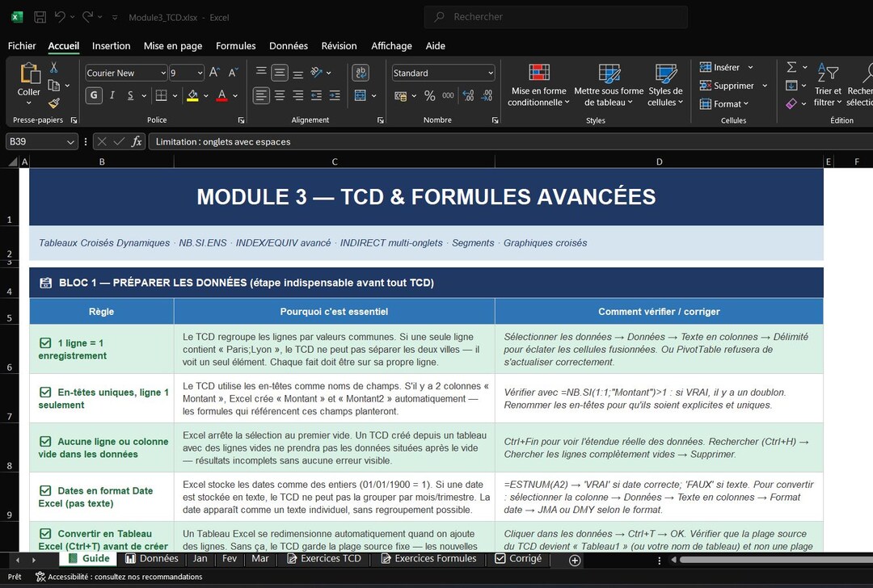This screenshot has height=588, width=873.
Task: Click the AutoSum sigma icon
Action: coord(791,67)
